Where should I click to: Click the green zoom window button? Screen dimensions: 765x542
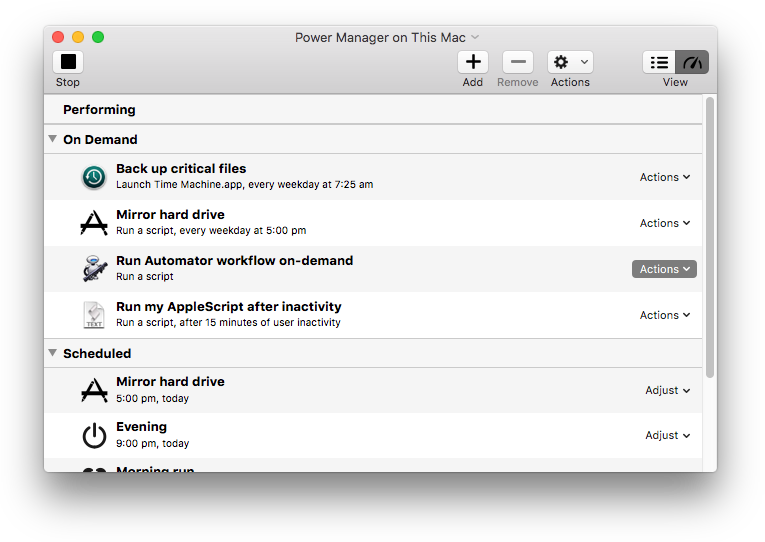point(98,37)
